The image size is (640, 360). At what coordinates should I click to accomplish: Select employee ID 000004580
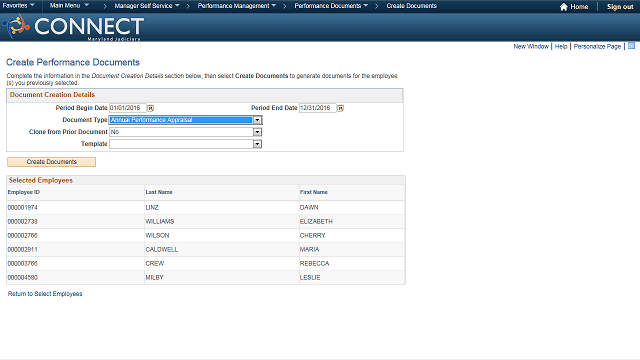[x=22, y=278]
